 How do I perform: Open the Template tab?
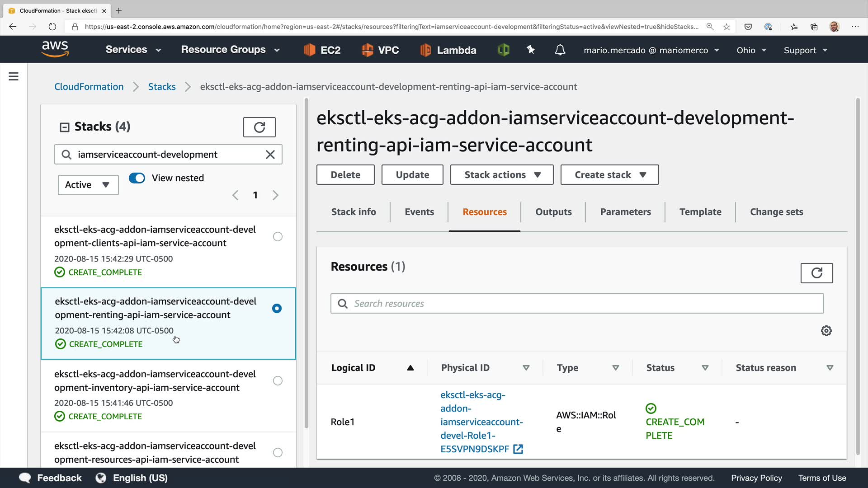click(700, 212)
